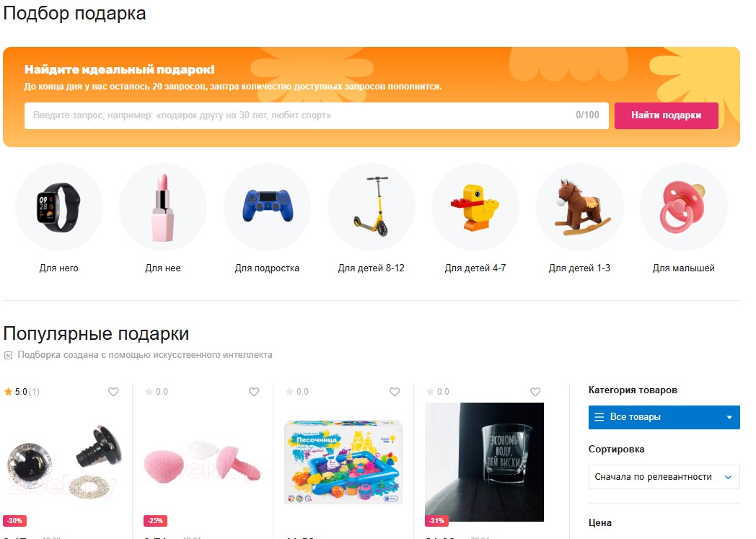Image resolution: width=756 pixels, height=539 pixels.
Task: Favorite the Песочница sand set product
Action: coord(395,392)
